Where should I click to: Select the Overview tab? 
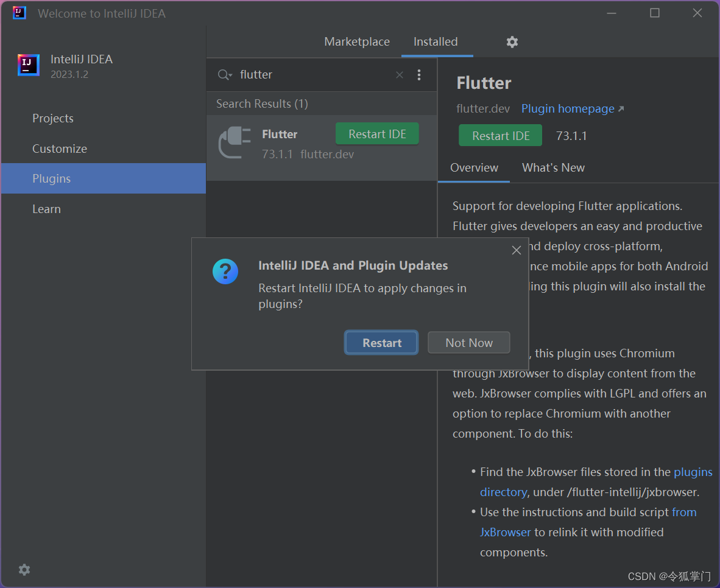(x=474, y=167)
